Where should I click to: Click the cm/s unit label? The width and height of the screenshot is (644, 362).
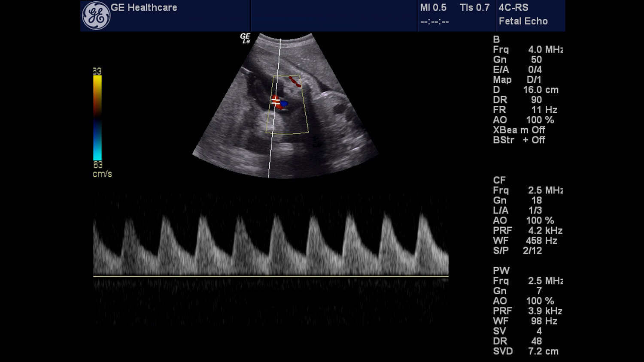click(102, 174)
